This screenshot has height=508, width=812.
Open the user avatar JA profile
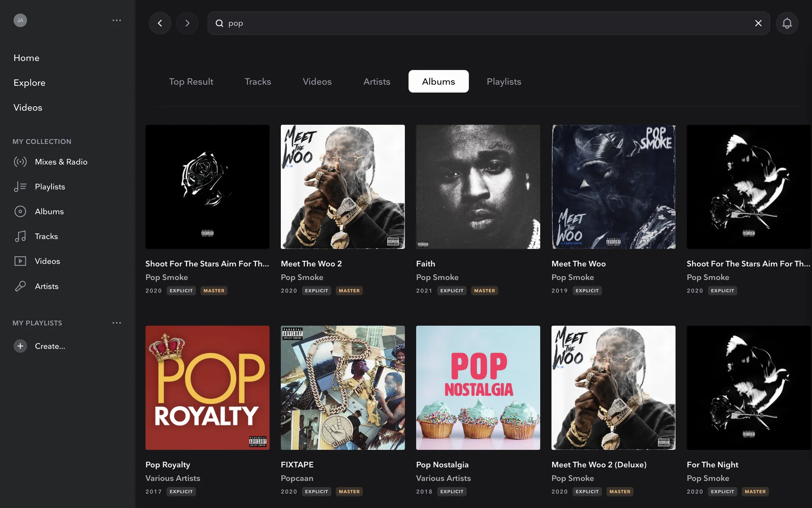click(20, 20)
